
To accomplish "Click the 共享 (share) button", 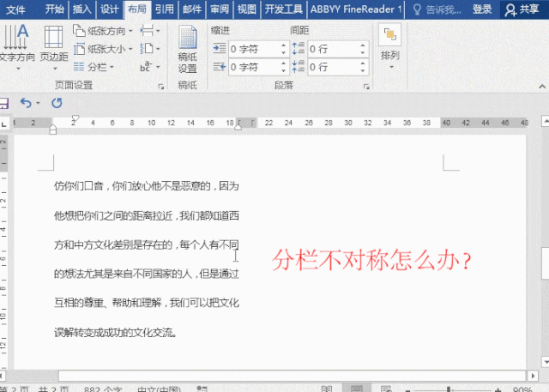I will (522, 9).
